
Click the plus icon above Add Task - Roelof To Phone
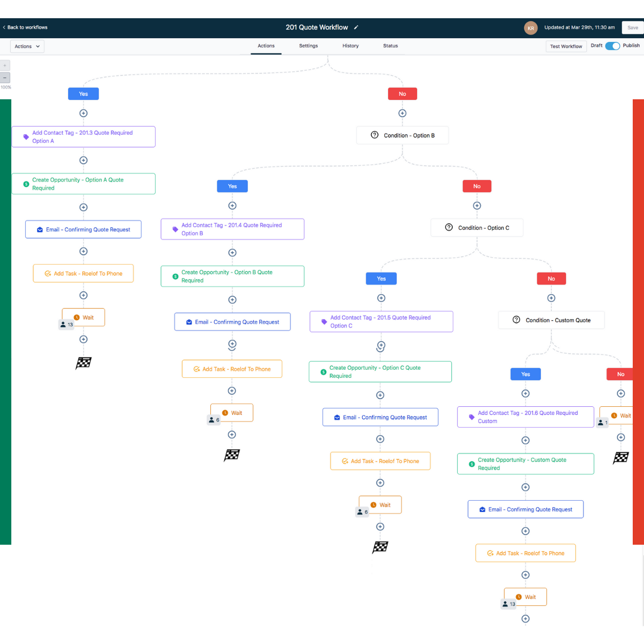pyautogui.click(x=83, y=251)
